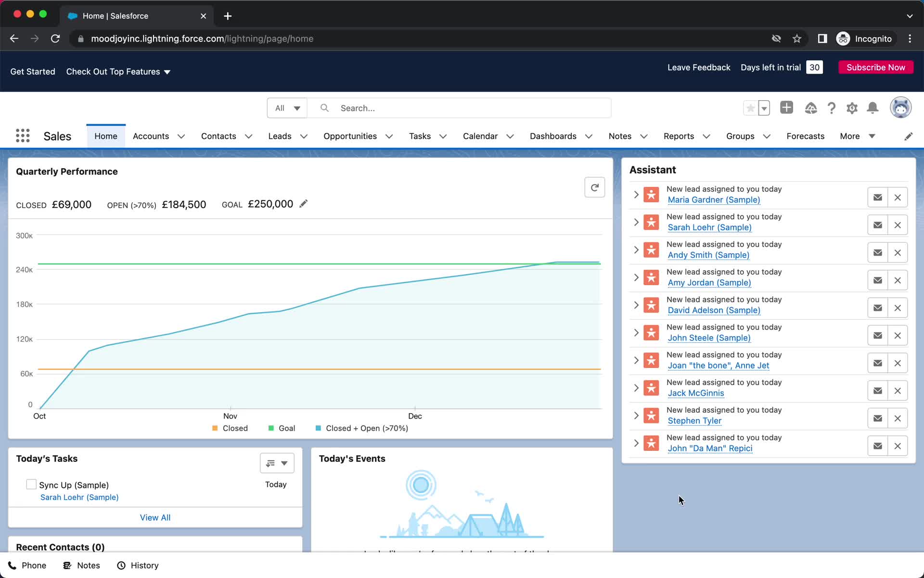The image size is (924, 578).
Task: Expand the Maria Gardner assistant item
Action: point(636,195)
